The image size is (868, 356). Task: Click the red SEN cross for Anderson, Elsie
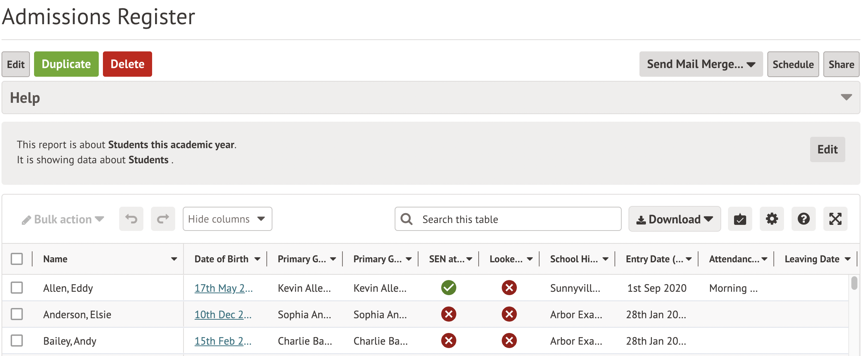(448, 314)
